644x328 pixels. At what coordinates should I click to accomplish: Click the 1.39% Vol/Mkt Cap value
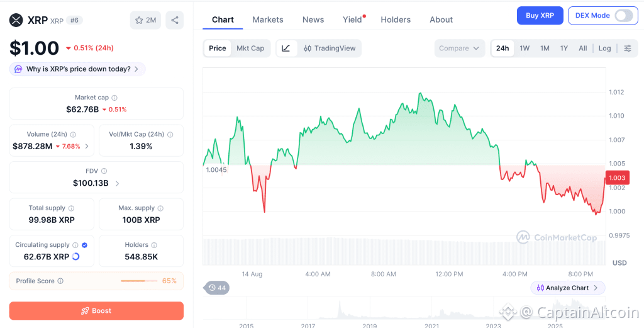[x=142, y=146]
